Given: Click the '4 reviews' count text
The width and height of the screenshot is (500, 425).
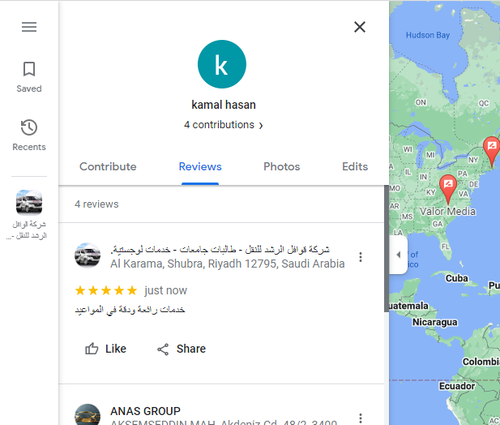Looking at the screenshot, I should 96,204.
